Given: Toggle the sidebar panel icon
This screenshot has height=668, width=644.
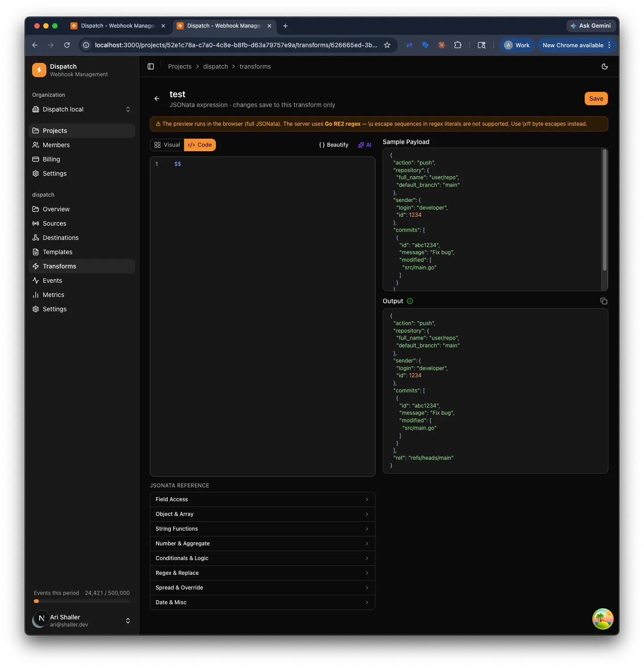Looking at the screenshot, I should point(151,66).
